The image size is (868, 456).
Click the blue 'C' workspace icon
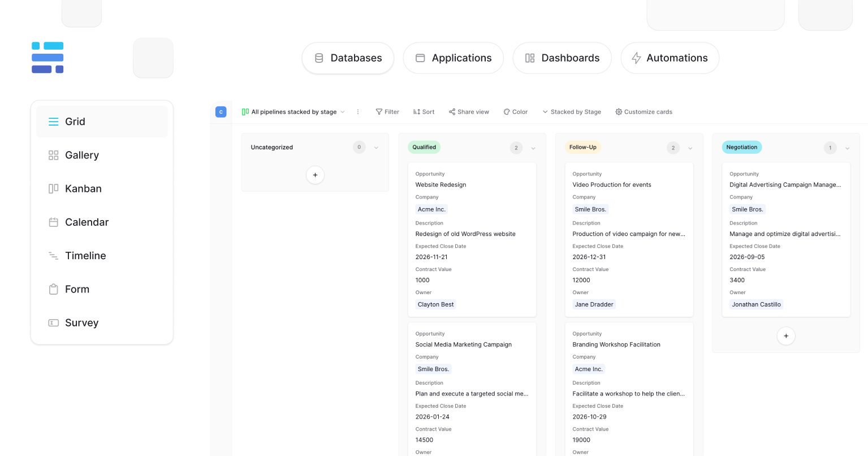click(x=221, y=112)
